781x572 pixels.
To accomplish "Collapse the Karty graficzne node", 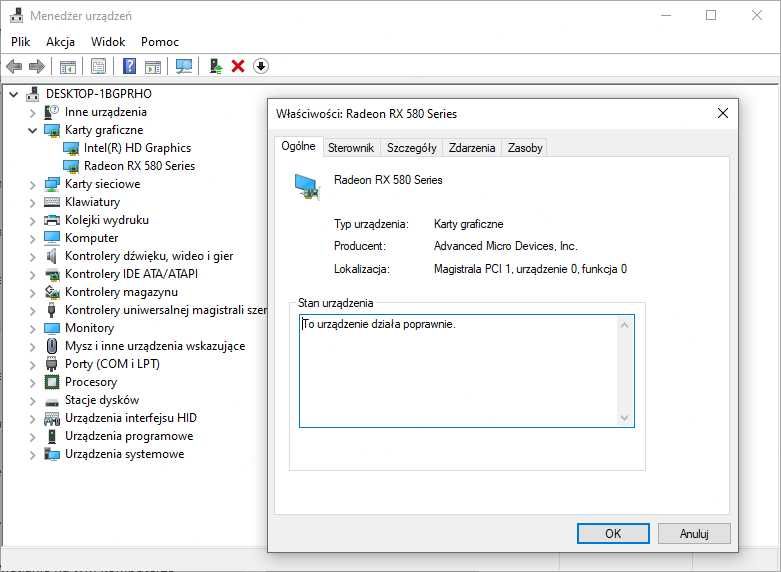I will point(32,131).
